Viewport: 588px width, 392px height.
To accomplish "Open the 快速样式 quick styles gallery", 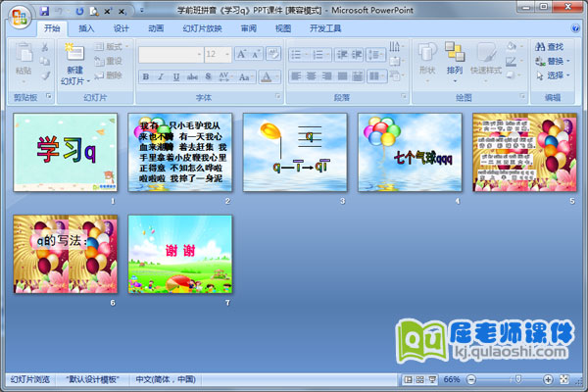I will 486,63.
